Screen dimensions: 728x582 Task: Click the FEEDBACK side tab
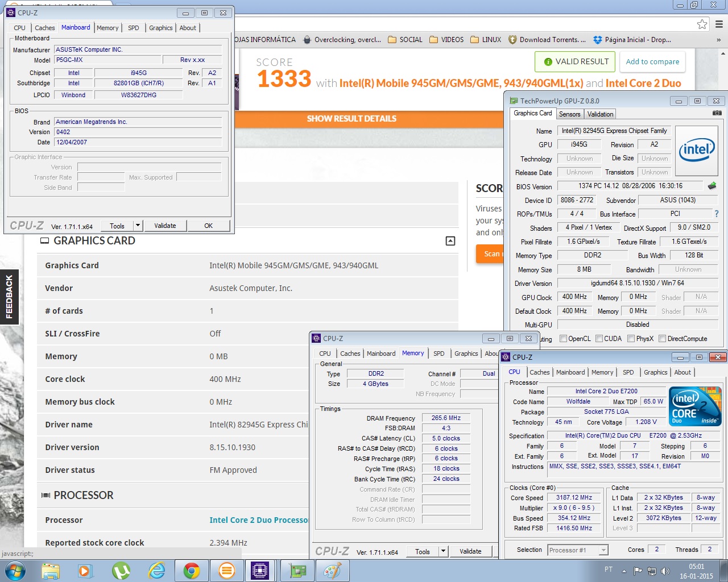(x=9, y=296)
